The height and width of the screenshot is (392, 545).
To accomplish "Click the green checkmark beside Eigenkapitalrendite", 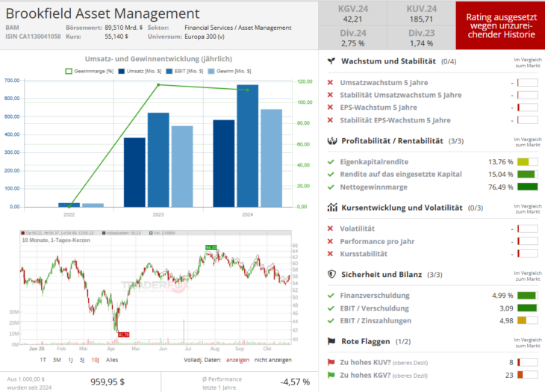I will (331, 161).
